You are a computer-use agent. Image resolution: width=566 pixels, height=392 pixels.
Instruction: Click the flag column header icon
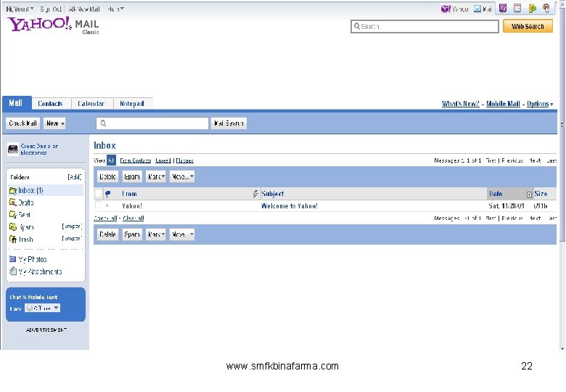tap(107, 194)
